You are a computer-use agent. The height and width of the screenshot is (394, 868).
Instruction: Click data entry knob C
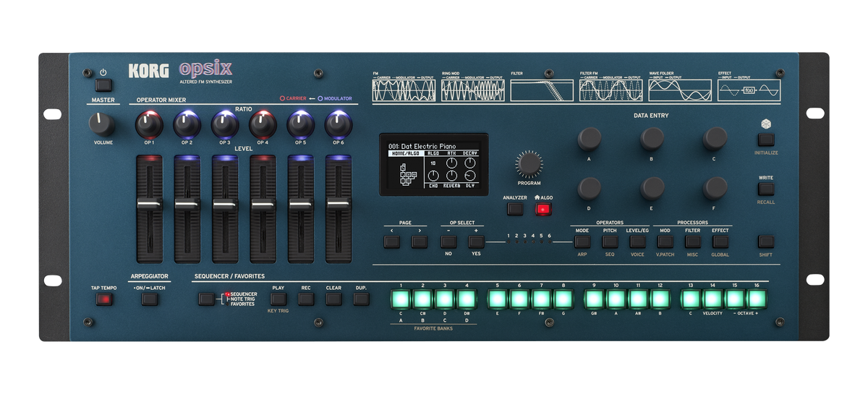tap(715, 139)
